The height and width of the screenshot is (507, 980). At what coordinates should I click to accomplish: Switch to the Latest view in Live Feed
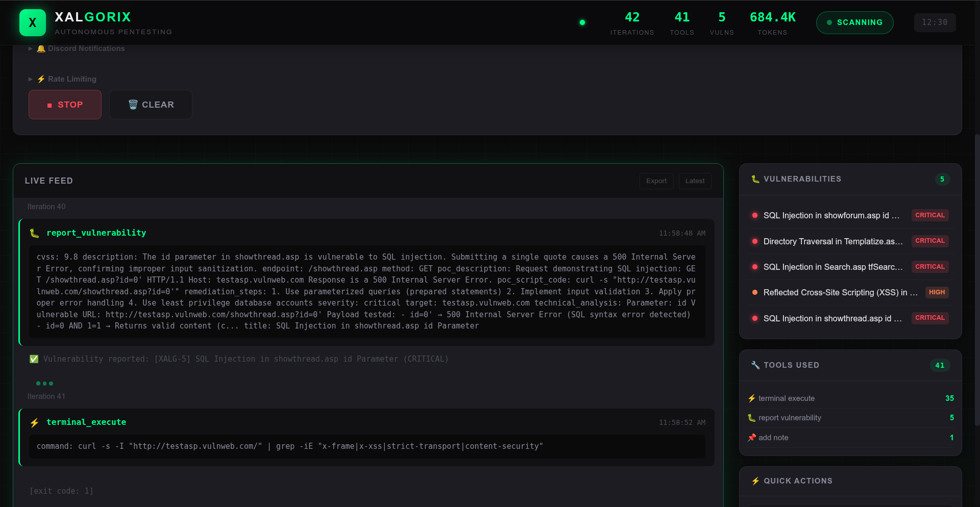[695, 181]
